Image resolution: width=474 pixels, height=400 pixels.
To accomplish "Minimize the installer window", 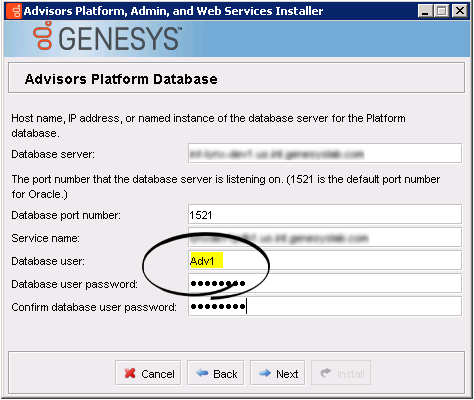I will [x=425, y=11].
